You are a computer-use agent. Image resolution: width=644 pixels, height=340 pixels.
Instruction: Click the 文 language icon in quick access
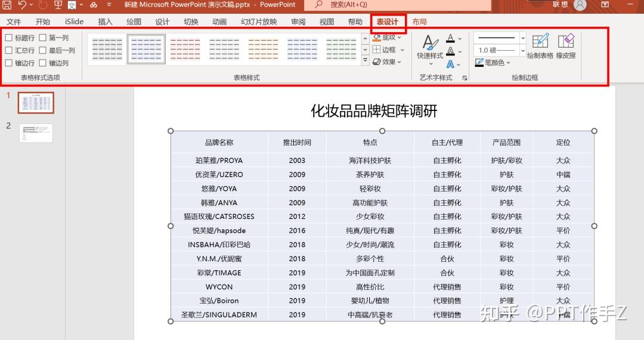click(72, 5)
